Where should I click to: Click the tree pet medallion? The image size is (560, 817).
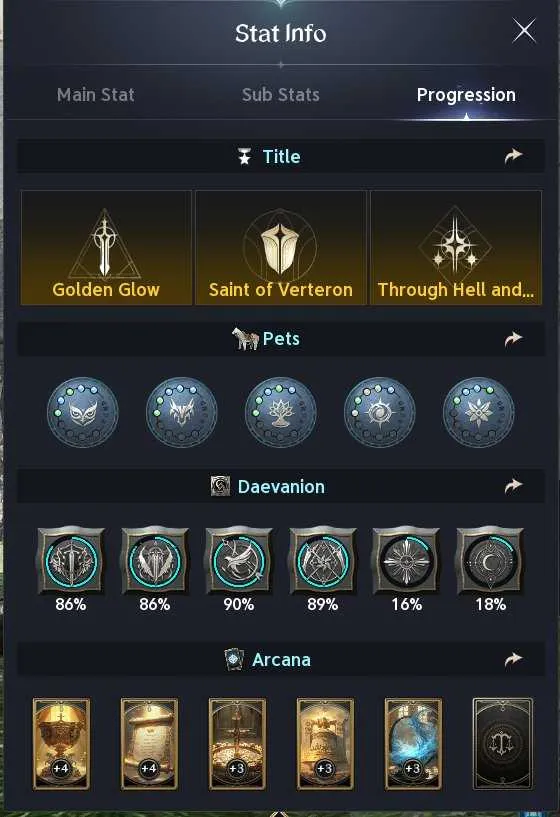click(281, 412)
